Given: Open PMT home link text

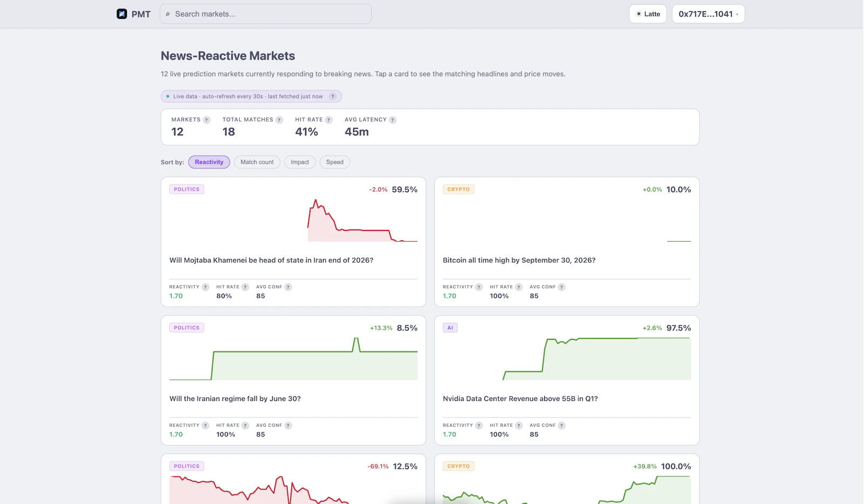Looking at the screenshot, I should (141, 14).
